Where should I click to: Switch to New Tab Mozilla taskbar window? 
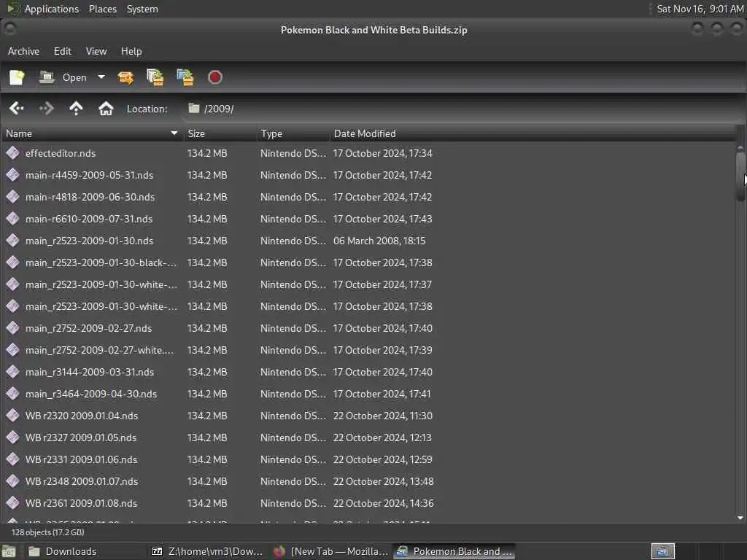[x=332, y=551]
